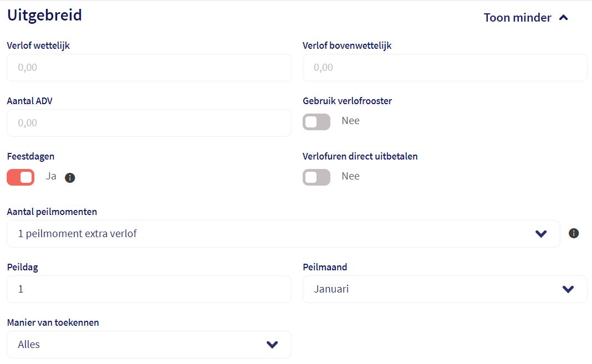Select the Aantal ADV input field
The image size is (592, 364).
point(149,123)
